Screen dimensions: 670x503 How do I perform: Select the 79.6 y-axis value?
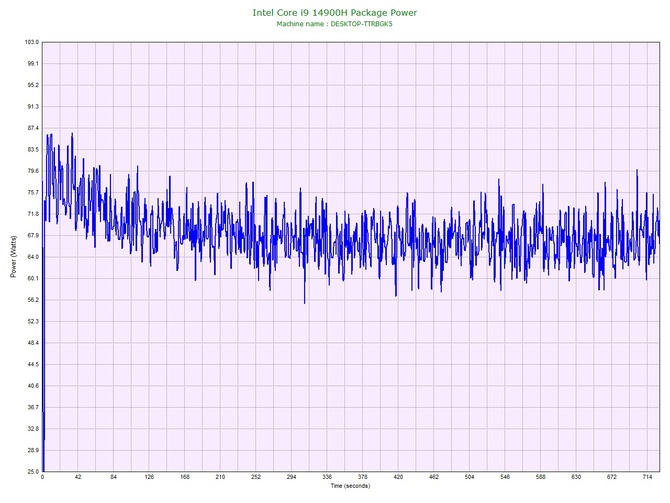(33, 171)
